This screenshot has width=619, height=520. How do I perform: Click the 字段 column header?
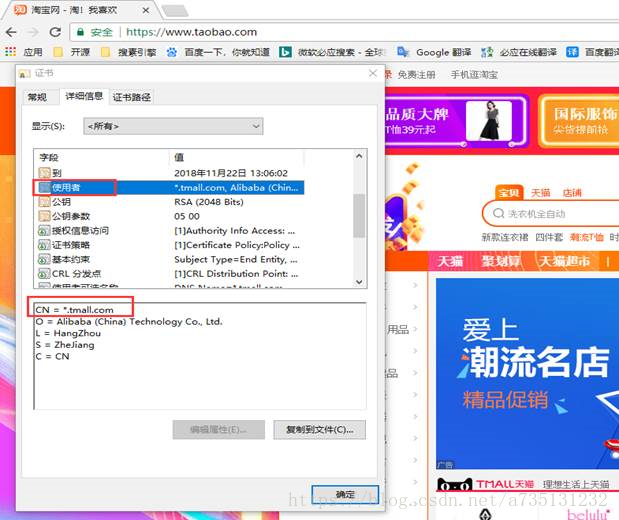(102, 158)
